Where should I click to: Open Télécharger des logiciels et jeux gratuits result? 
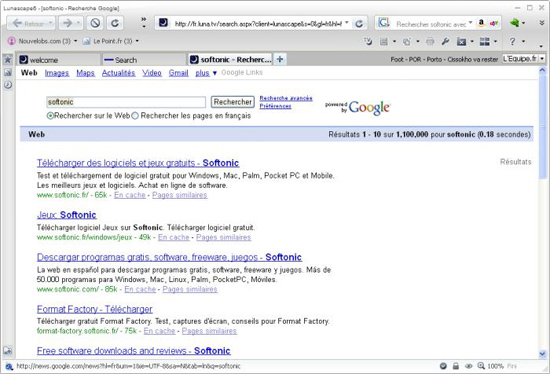[138, 163]
